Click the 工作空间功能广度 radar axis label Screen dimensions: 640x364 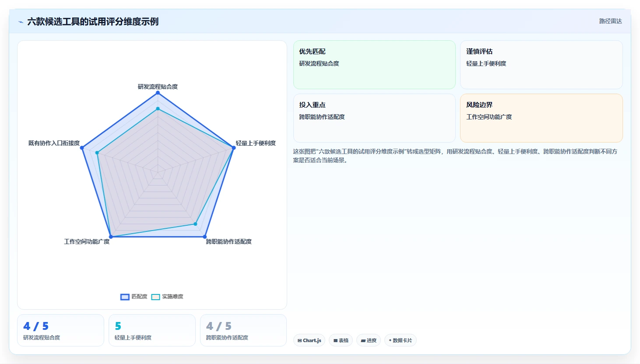pyautogui.click(x=87, y=241)
